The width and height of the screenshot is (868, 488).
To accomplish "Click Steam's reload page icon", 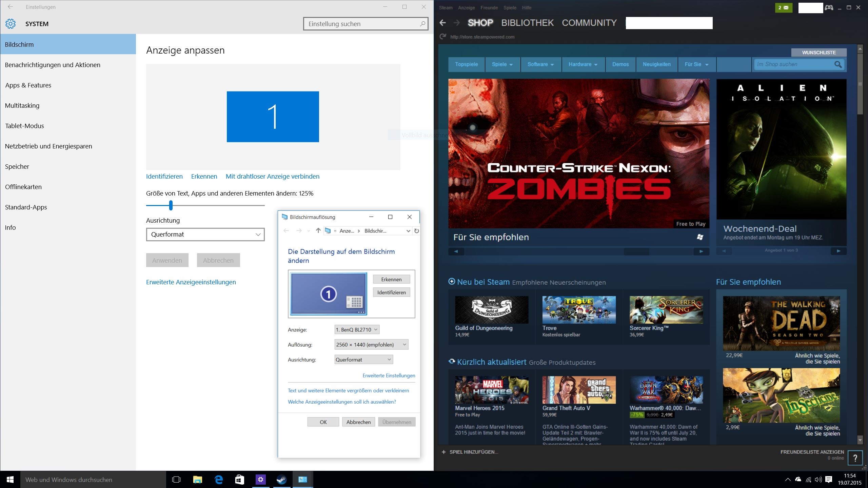I will tap(442, 37).
